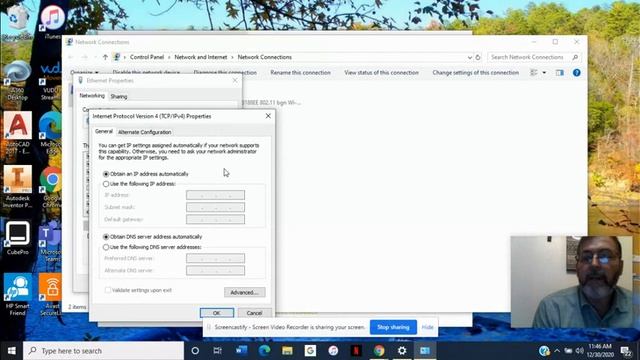
Task: Open the change view dropdown arrow
Action: tap(544, 73)
